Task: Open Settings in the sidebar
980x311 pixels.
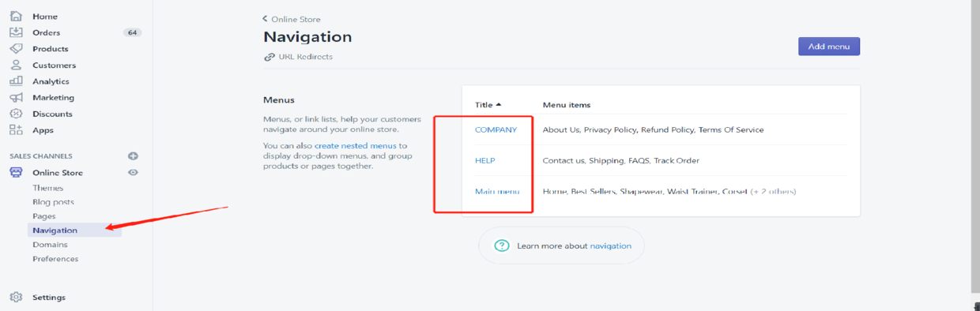Action: (49, 298)
